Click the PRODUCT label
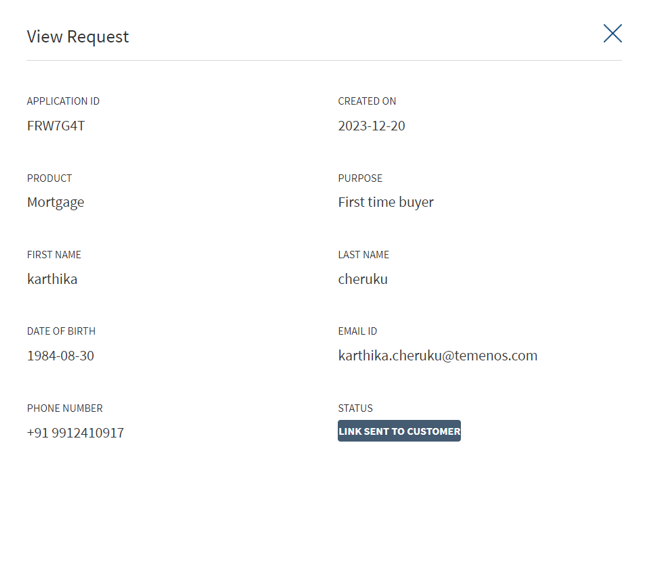The height and width of the screenshot is (564, 653). (x=50, y=178)
